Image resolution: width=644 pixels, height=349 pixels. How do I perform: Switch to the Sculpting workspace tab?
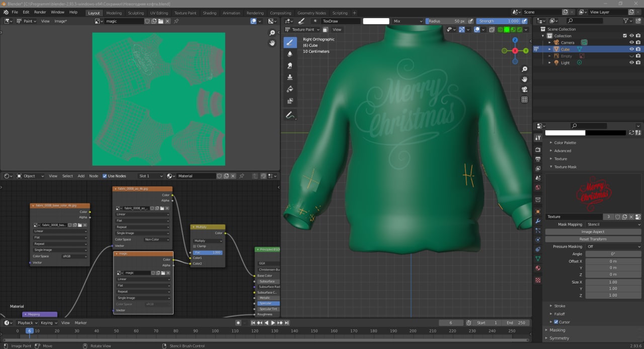135,13
